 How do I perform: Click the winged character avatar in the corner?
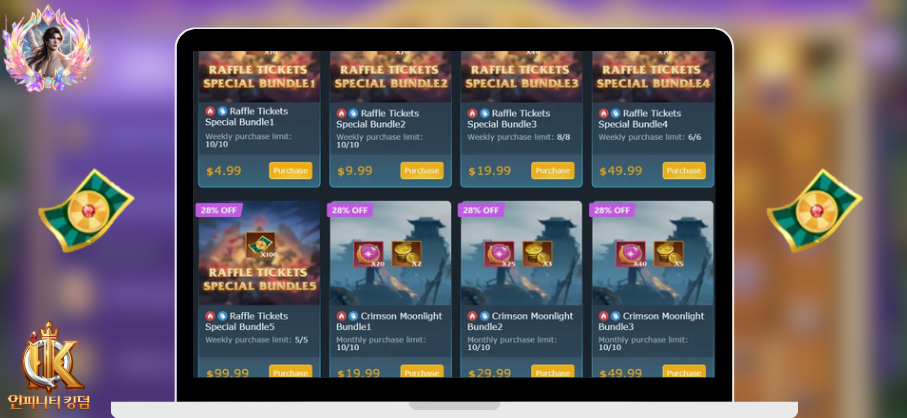[47, 49]
